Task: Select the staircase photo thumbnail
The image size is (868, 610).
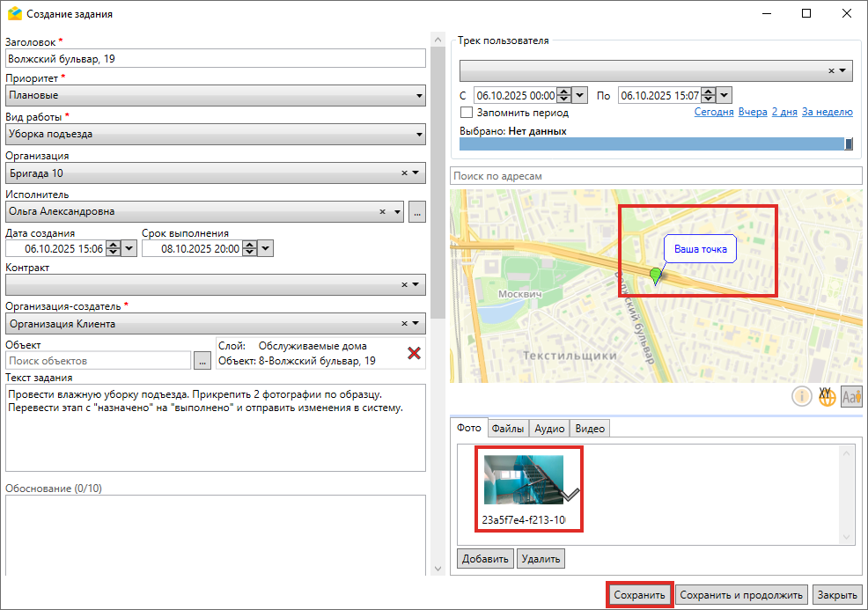Action: point(524,480)
